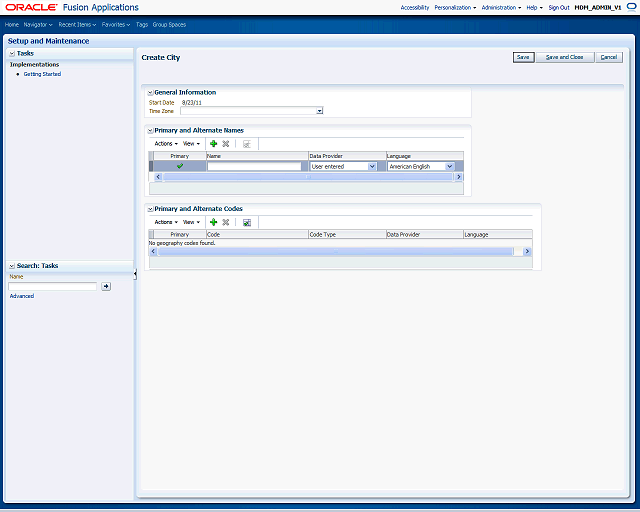Collapse Primary and Alternate Codes section

150,209
